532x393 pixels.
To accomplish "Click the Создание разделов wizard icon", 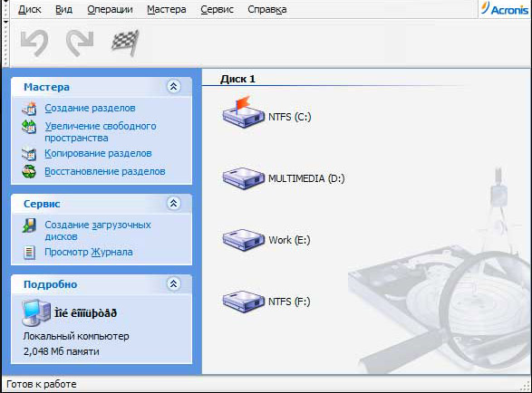I will coord(29,108).
